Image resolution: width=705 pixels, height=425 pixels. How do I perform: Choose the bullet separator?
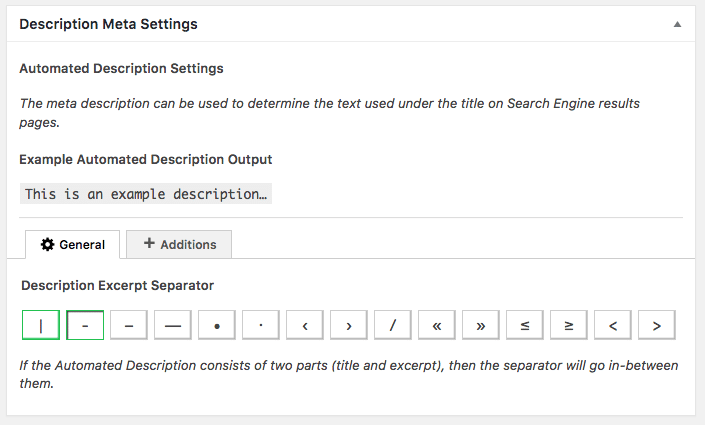coord(217,325)
